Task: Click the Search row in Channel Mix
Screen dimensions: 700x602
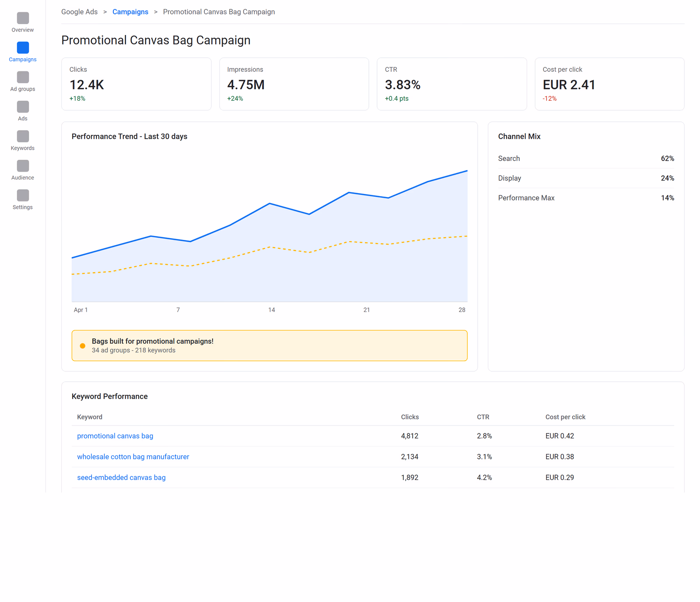Action: click(586, 158)
